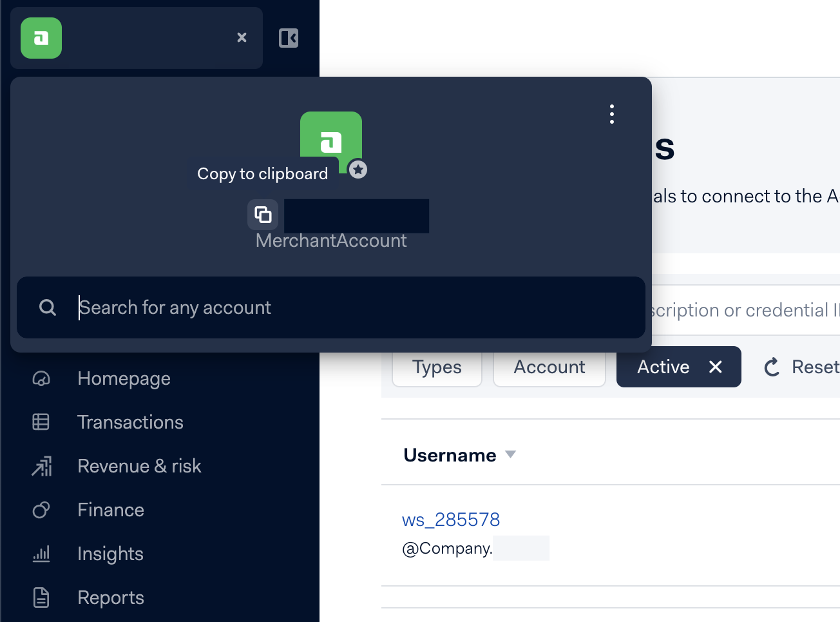Screen dimensions: 840x622
Task: Click the Revenue & risk chart icon
Action: pos(41,466)
